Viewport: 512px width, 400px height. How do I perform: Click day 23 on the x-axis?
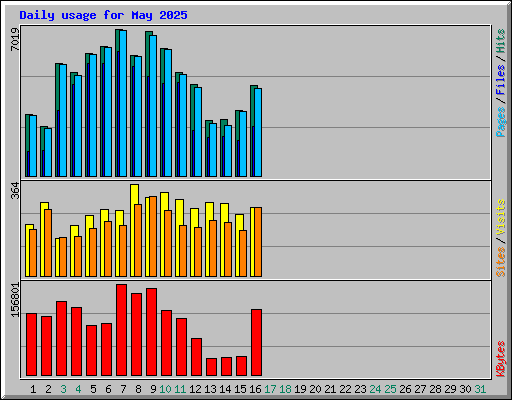point(360,389)
